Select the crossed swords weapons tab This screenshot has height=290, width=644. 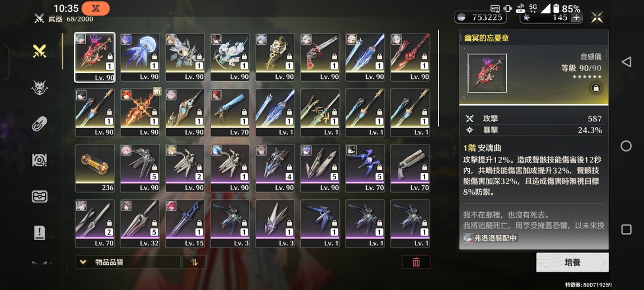point(39,52)
